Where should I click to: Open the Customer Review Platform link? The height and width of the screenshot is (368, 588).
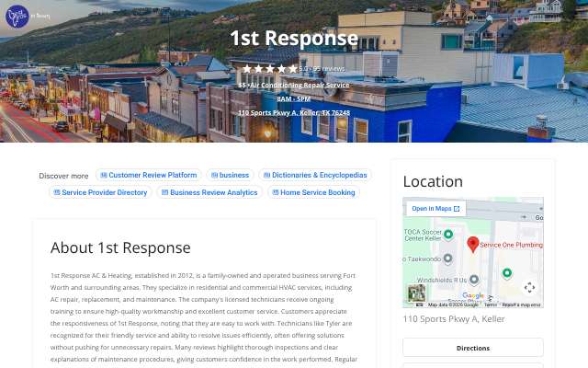(x=149, y=175)
